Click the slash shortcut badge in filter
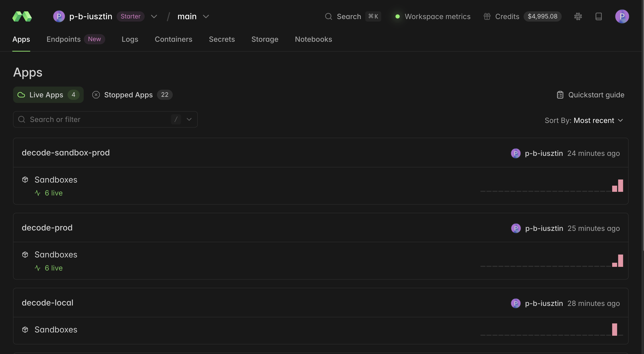The image size is (644, 354). click(176, 119)
